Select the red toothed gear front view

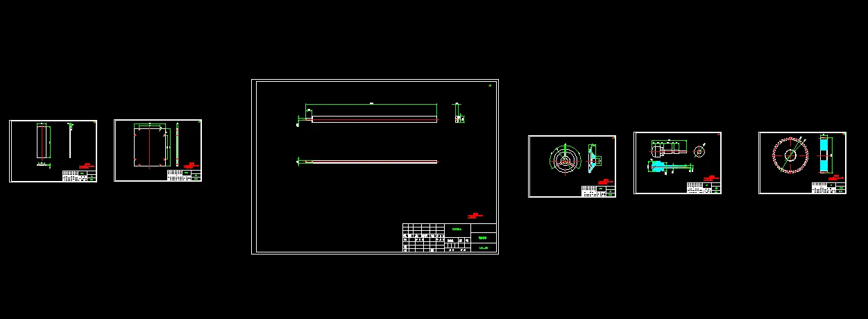tap(790, 154)
